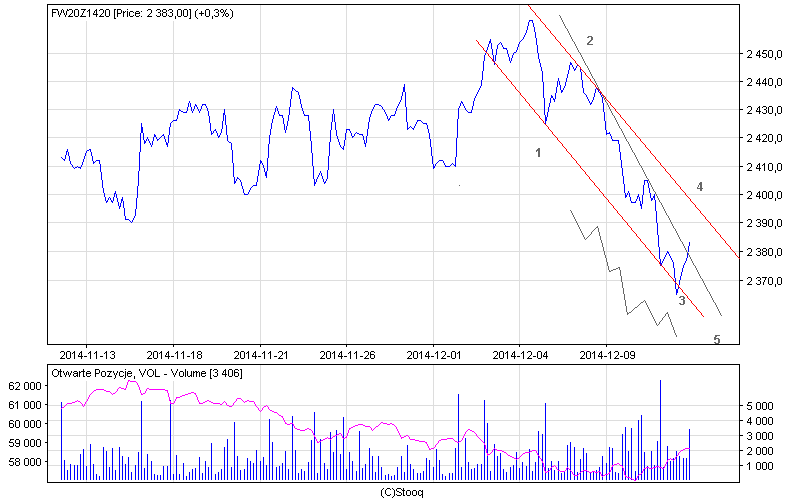Image resolution: width=800 pixels, height=500 pixels.
Task: Click the (C)Stooq copyright text
Action: coord(402,492)
